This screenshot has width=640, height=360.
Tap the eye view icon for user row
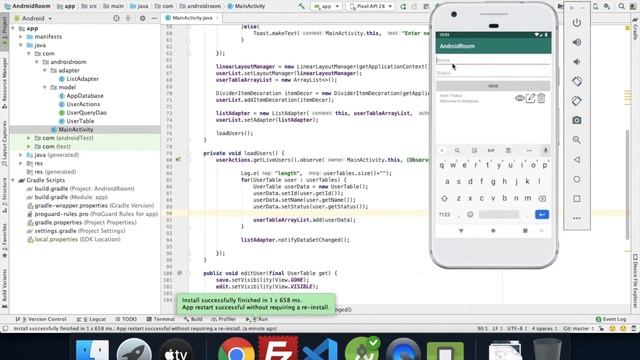coord(519,98)
